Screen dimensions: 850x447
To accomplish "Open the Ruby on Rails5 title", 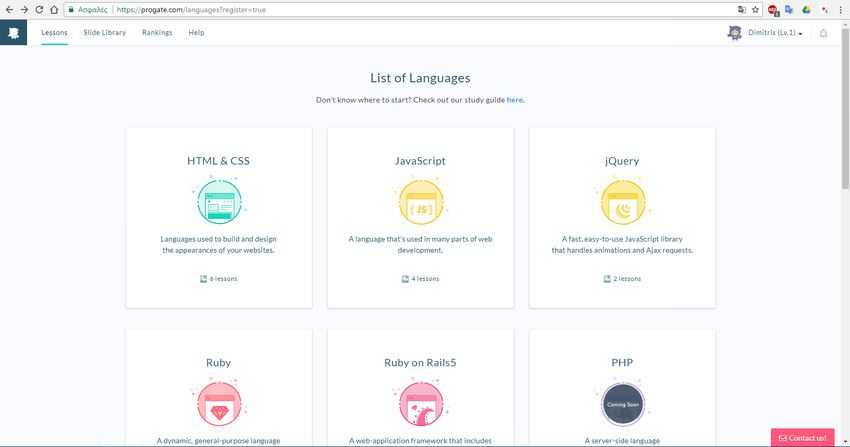I will pos(420,362).
